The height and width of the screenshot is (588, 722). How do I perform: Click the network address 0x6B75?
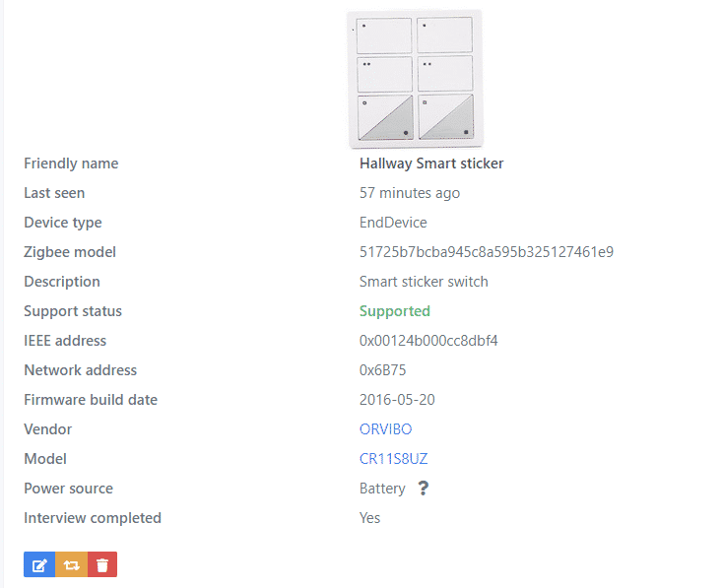382,370
